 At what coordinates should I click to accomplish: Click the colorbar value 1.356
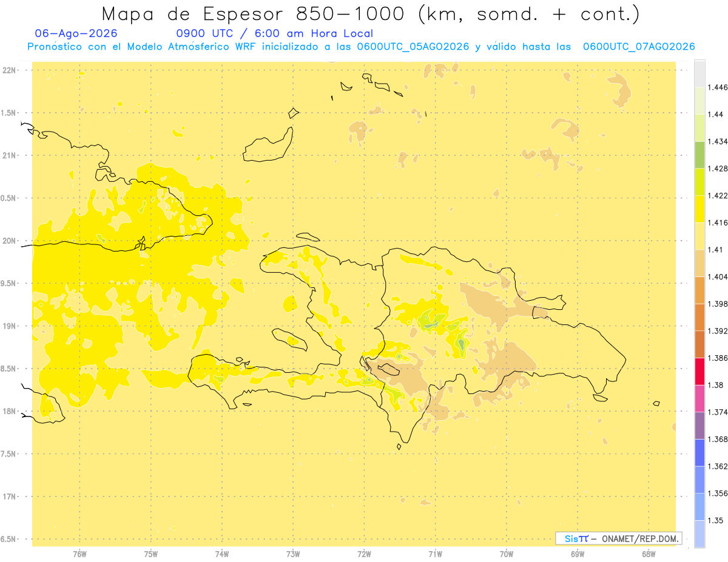718,493
